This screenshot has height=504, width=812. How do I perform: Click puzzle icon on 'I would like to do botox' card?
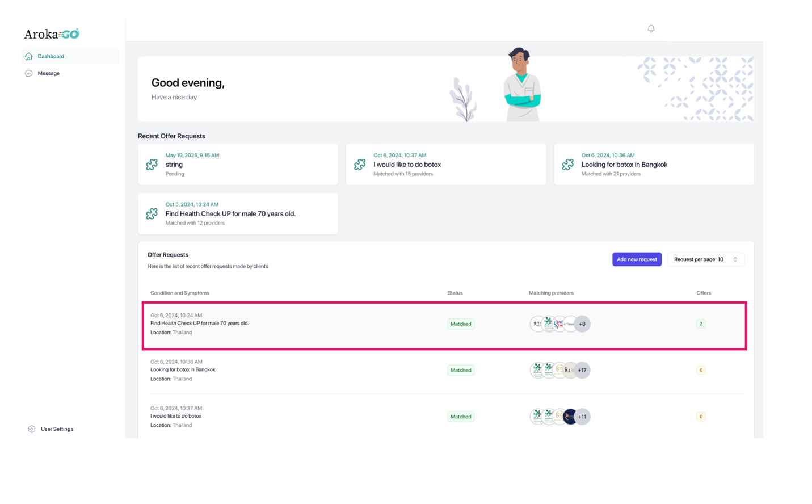click(360, 165)
